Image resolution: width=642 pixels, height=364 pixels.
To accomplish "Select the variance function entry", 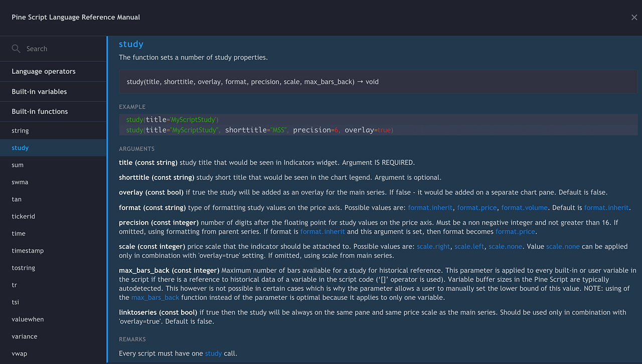I will (53, 336).
